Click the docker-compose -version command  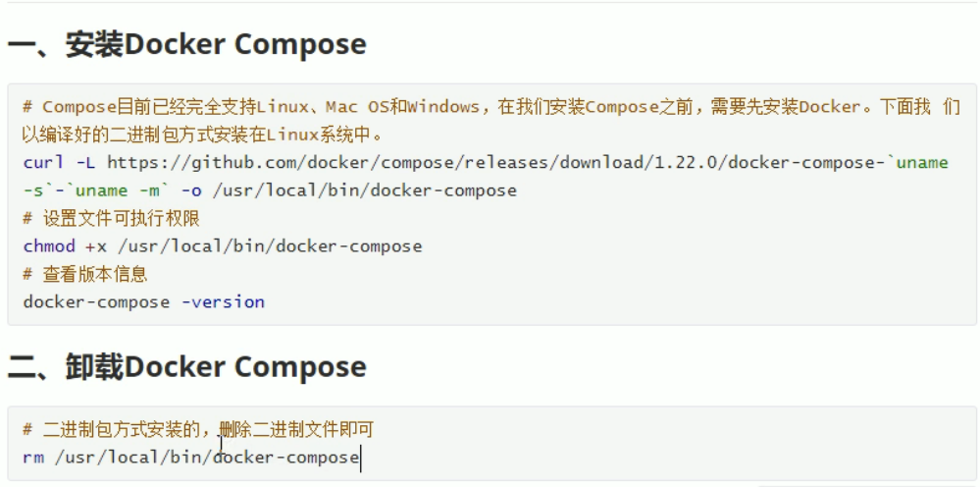144,302
